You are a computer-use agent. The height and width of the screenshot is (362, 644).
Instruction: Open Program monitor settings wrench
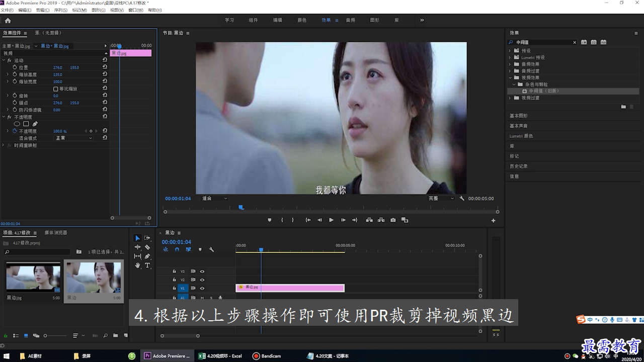[462, 199]
